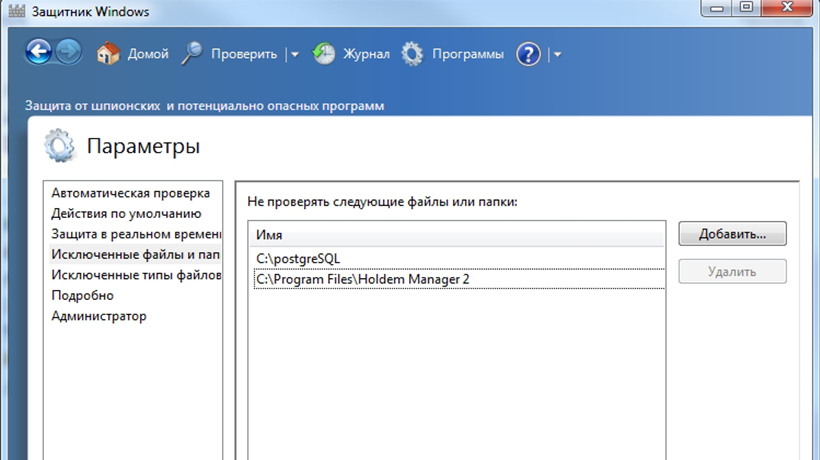
Task: Open Защита в реальном времени settings
Action: [135, 234]
